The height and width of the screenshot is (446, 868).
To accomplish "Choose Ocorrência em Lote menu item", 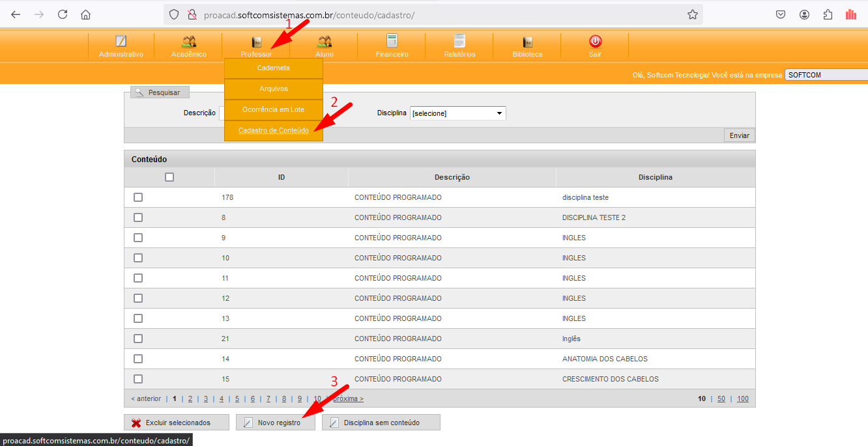I will click(273, 109).
